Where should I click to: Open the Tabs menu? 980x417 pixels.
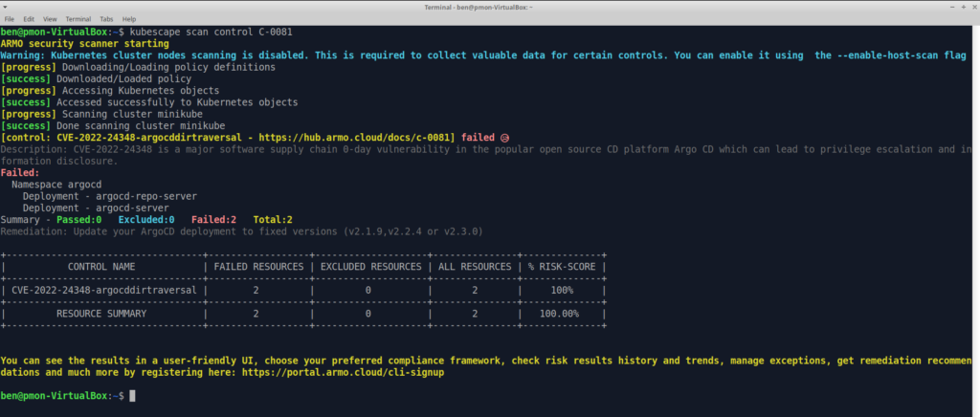[x=106, y=19]
